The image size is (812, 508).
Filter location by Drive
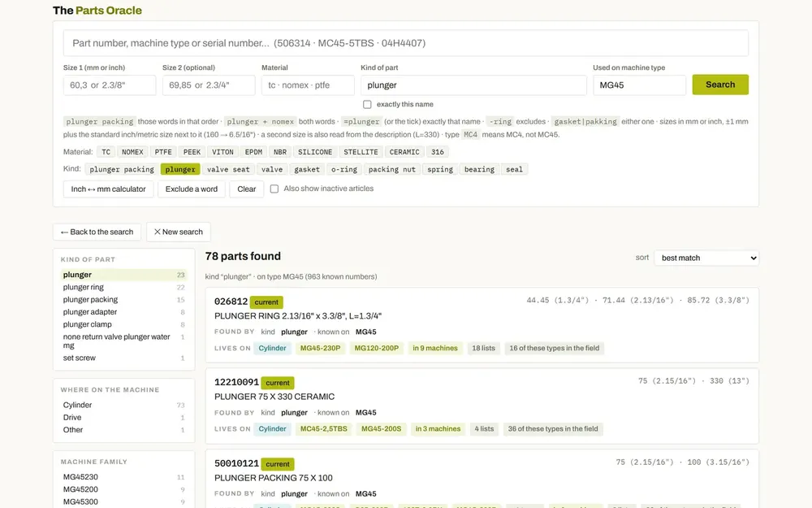coord(123,417)
